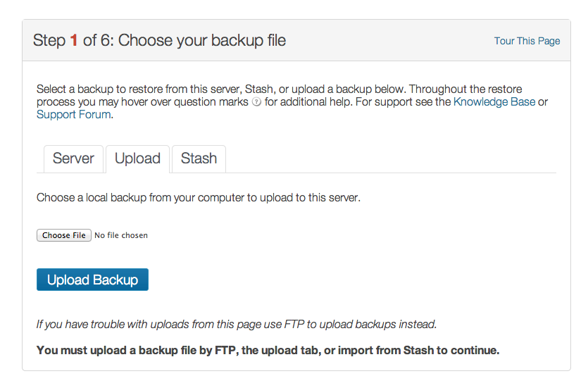The image size is (588, 388).
Task: Click 'Choose a local backup' description text
Action: click(x=199, y=198)
